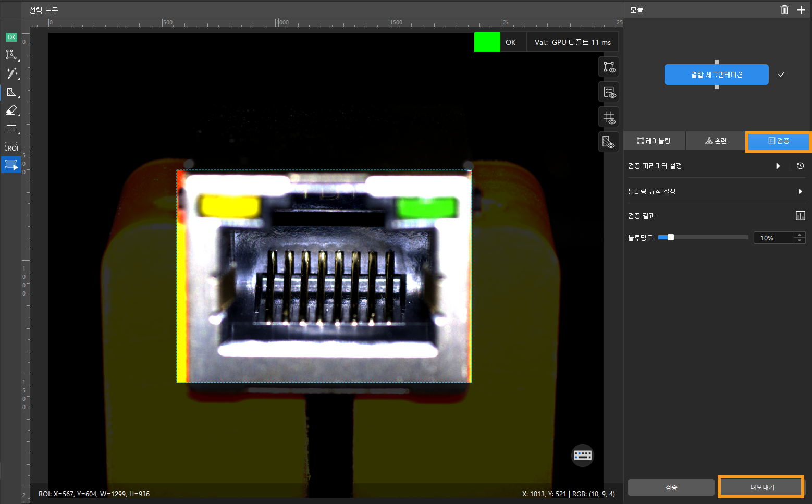Click the checkmark beside the module block
The width and height of the screenshot is (812, 504).
[x=781, y=75]
